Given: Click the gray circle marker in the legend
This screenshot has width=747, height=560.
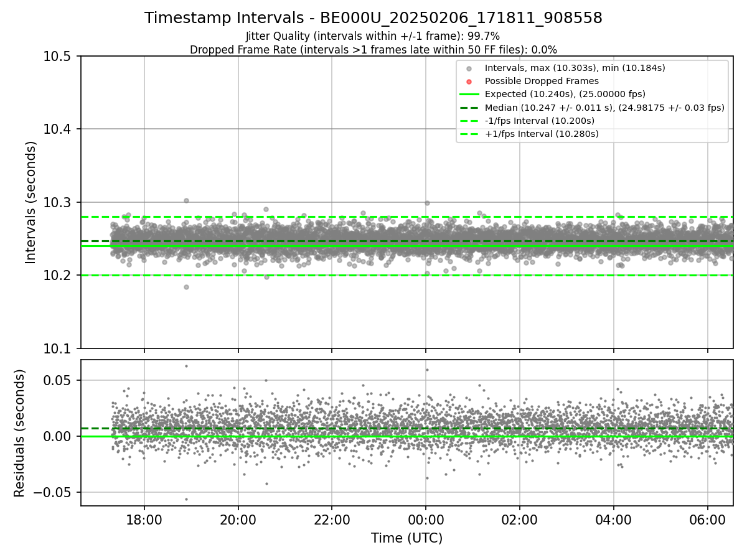Looking at the screenshot, I should point(469,68).
